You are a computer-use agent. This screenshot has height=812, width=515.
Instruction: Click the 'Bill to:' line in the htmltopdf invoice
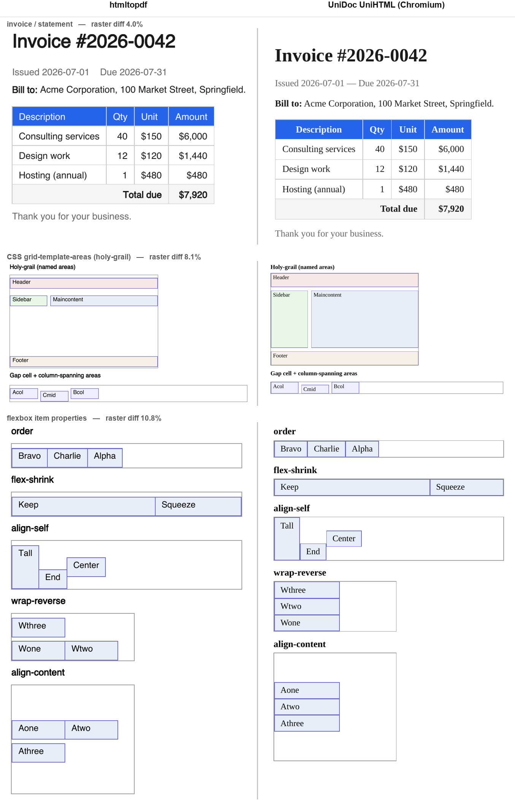tap(129, 90)
